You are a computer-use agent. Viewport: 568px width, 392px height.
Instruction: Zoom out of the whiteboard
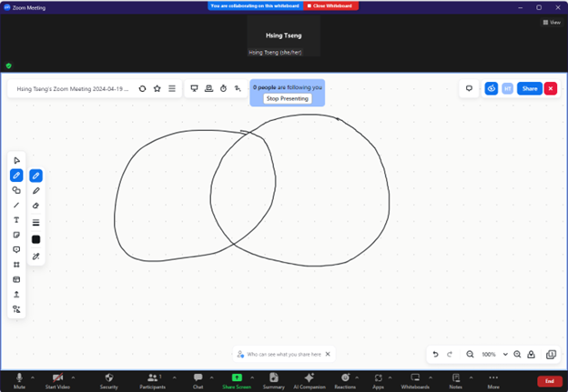pos(470,355)
